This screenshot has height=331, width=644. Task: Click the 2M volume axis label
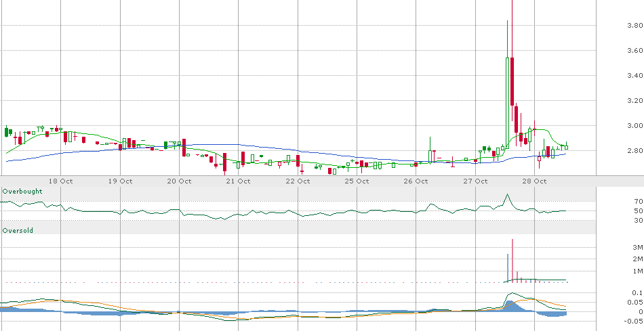click(637, 259)
